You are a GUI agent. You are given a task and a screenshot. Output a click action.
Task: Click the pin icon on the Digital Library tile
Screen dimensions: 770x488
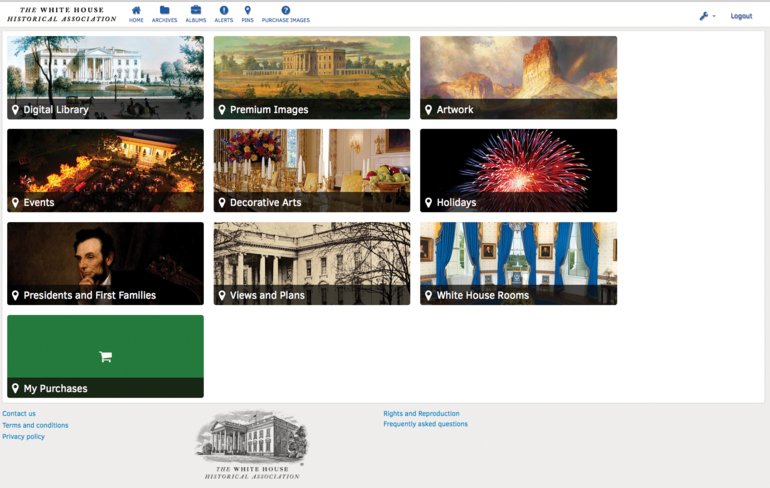15,109
